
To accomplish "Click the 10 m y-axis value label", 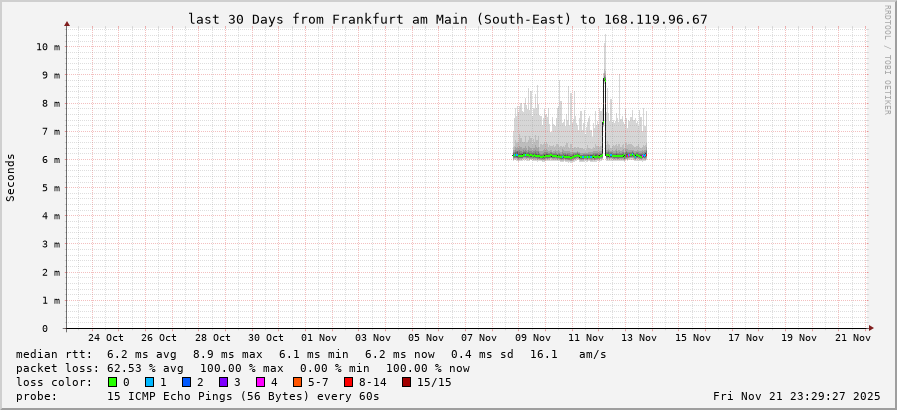I will (48, 47).
